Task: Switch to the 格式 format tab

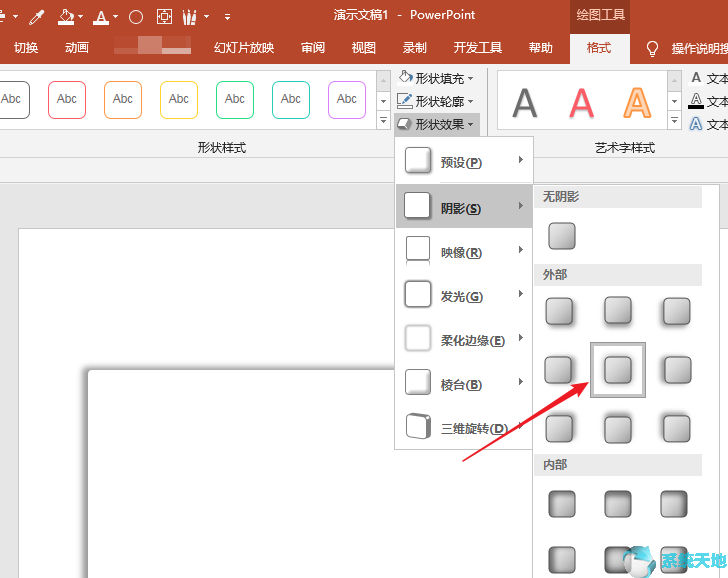Action: (x=599, y=48)
